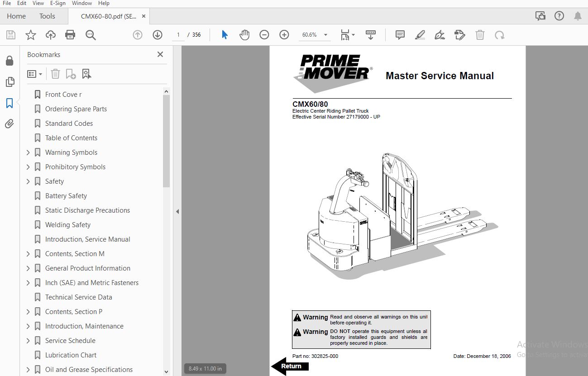Open bookmark options list dropdown

[35, 74]
